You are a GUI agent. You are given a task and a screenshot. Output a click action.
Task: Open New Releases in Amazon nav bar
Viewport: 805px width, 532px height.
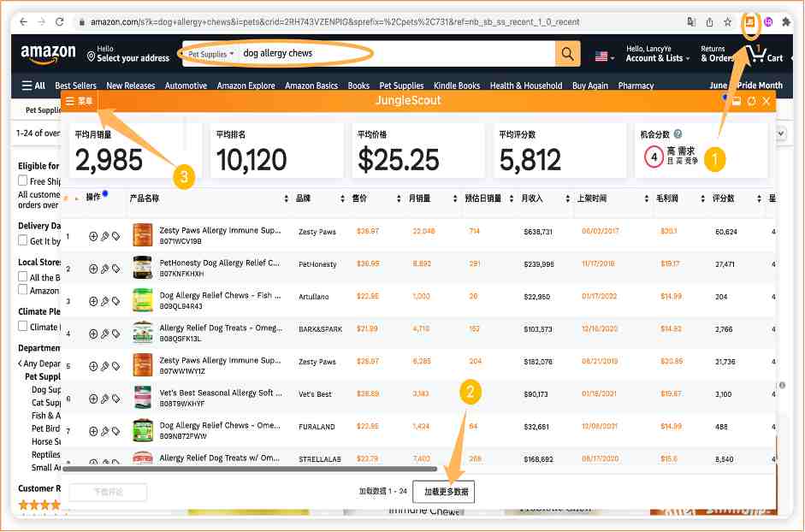click(130, 86)
